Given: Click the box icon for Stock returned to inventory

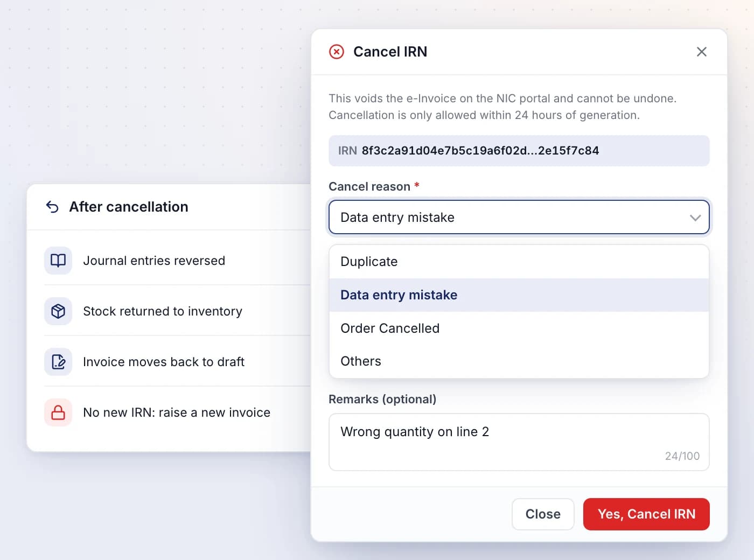Looking at the screenshot, I should point(58,311).
